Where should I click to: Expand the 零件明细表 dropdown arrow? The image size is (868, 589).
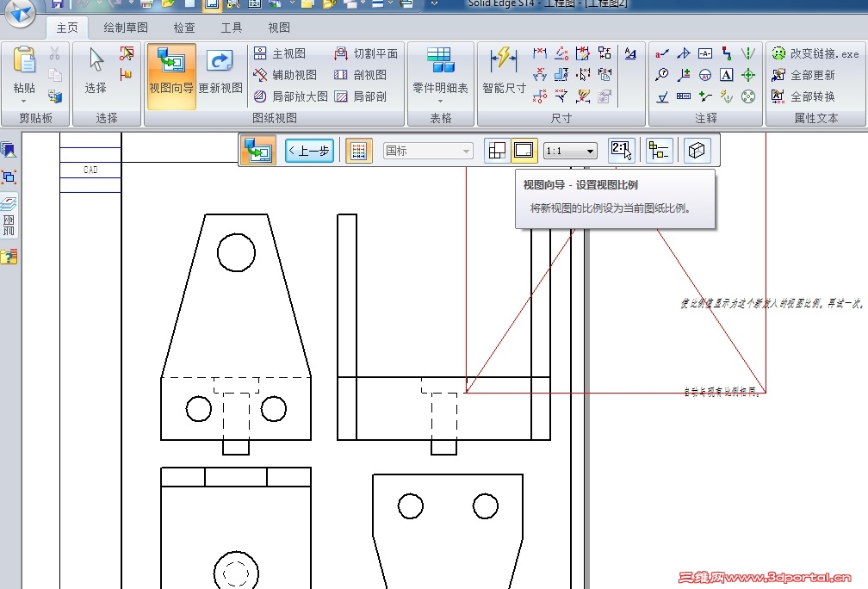point(441,102)
